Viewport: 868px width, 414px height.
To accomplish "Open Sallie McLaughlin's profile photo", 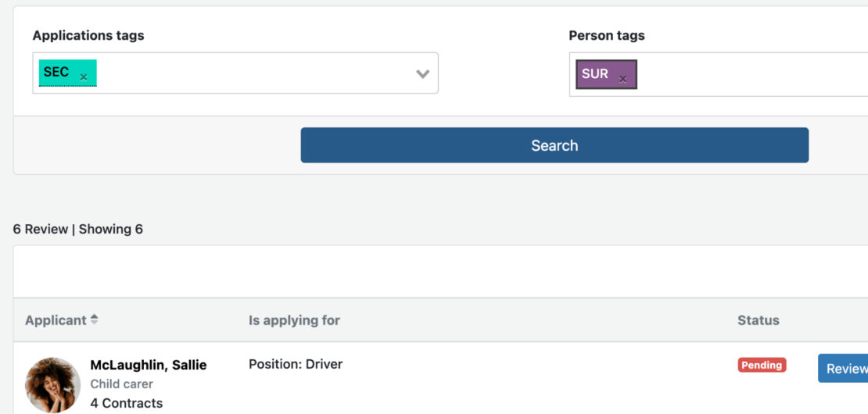I will click(x=52, y=384).
